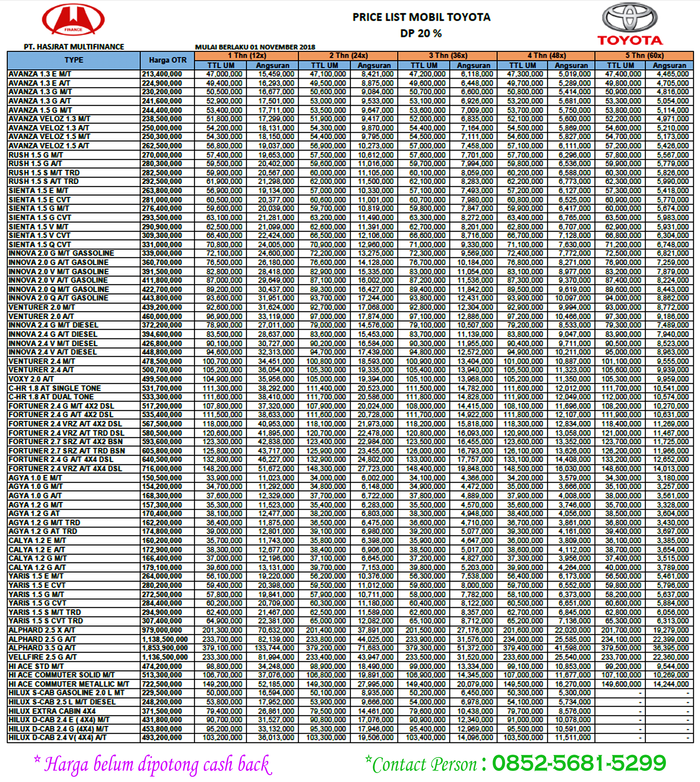Select C-HR 1.8 AT DUAL TONE row
700x782 pixels.
pyautogui.click(x=350, y=397)
